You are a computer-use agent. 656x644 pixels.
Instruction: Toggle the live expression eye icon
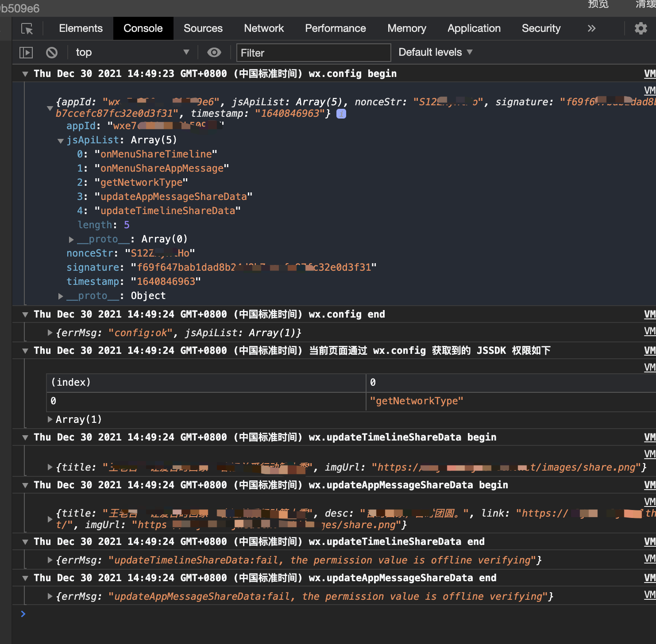(214, 53)
